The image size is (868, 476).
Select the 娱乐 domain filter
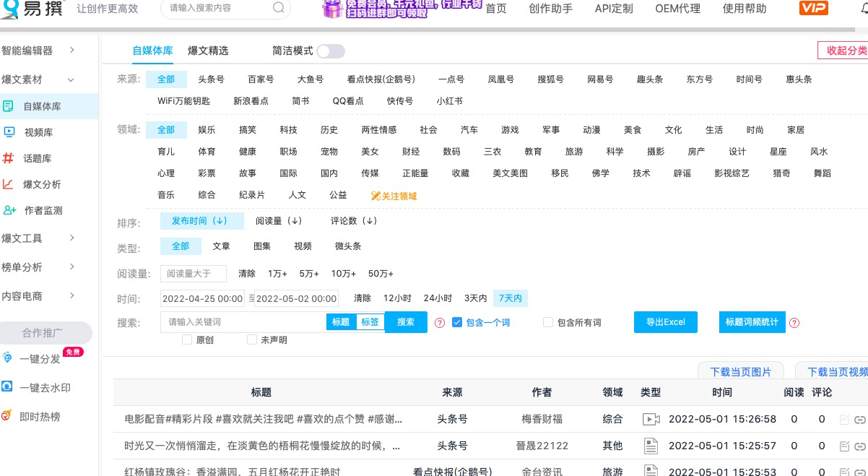[207, 130]
